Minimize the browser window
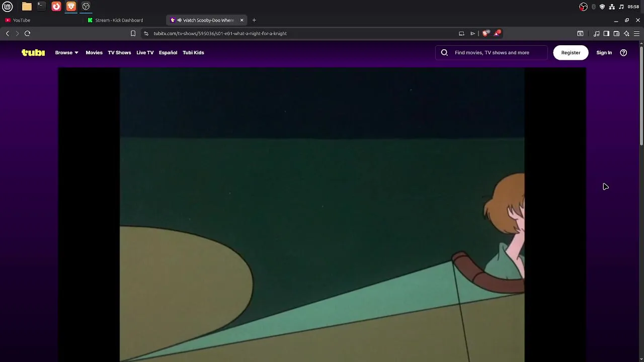 (x=616, y=20)
